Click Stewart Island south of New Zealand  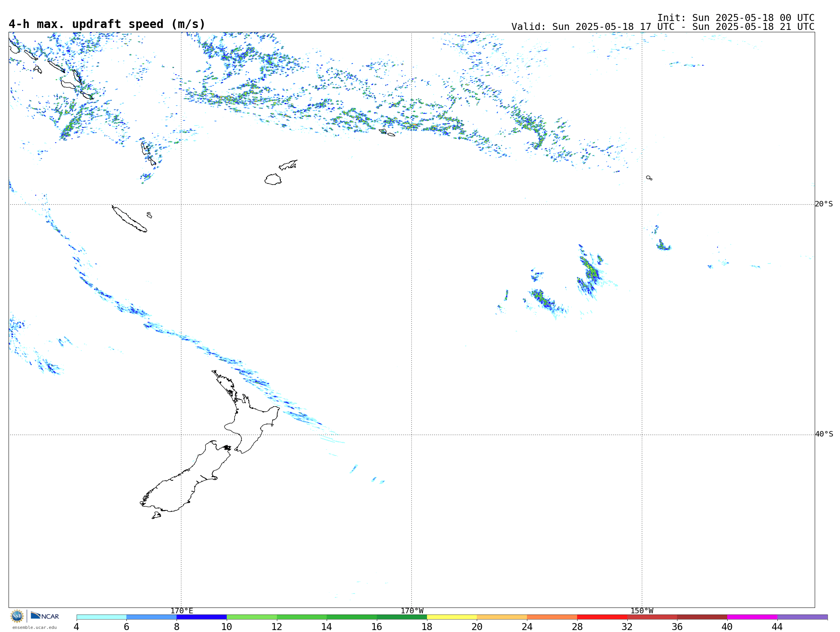pyautogui.click(x=156, y=515)
